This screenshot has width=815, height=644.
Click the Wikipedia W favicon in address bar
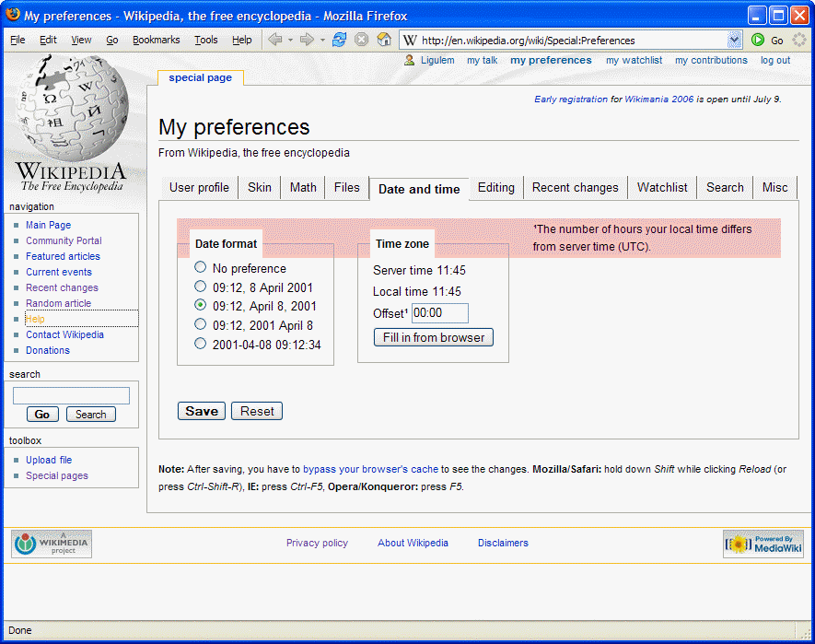click(410, 40)
